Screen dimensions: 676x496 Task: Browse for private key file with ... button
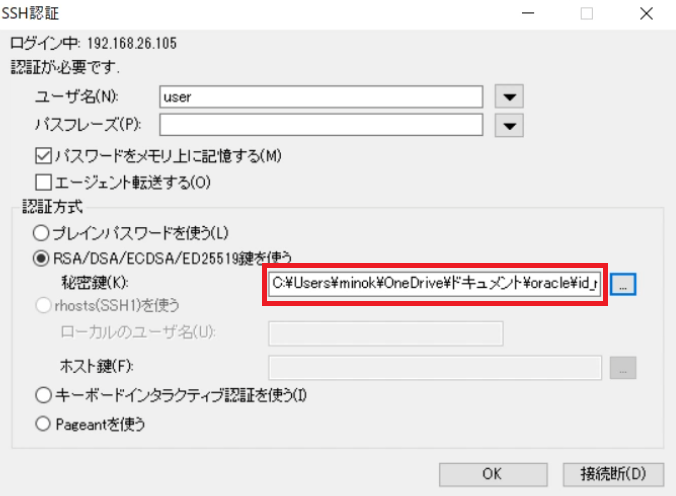click(x=623, y=285)
